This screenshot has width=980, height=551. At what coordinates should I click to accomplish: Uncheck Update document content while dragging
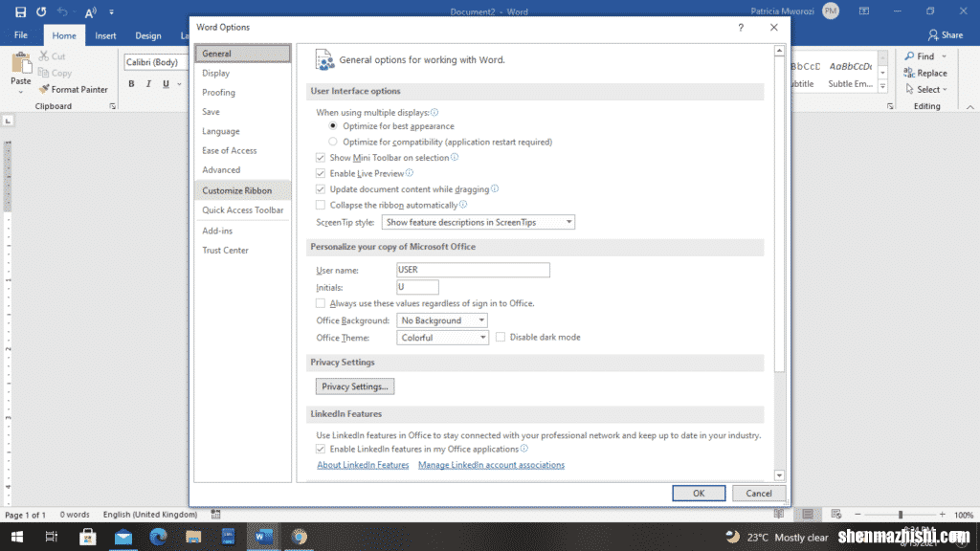(321, 188)
